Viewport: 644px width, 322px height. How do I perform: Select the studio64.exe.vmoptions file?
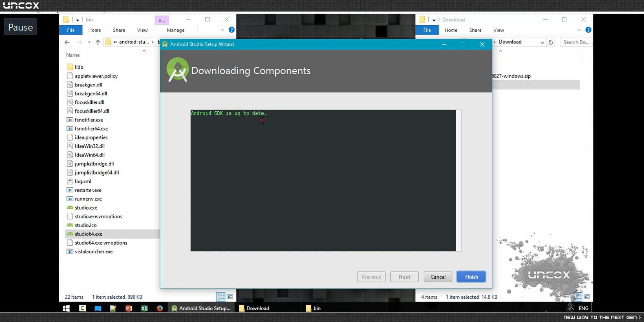101,243
